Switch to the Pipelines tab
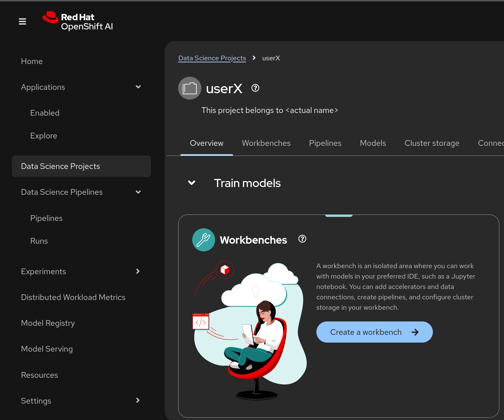Viewport: 504px width, 420px height. pyautogui.click(x=325, y=143)
